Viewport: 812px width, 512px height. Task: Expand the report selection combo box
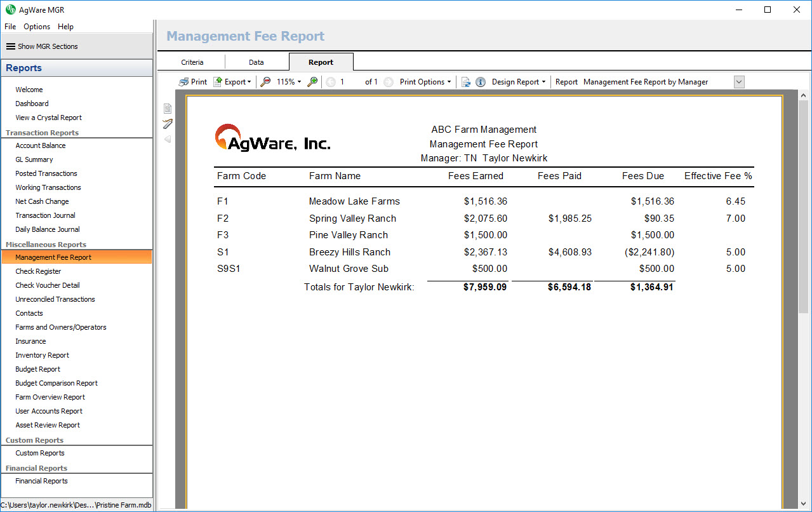tap(738, 82)
